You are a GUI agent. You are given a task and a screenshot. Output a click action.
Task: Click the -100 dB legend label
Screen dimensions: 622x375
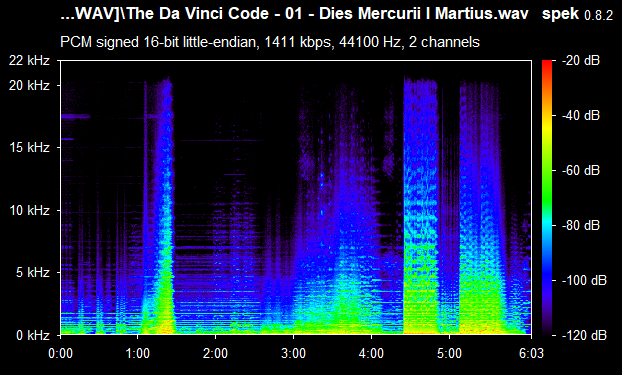584,281
